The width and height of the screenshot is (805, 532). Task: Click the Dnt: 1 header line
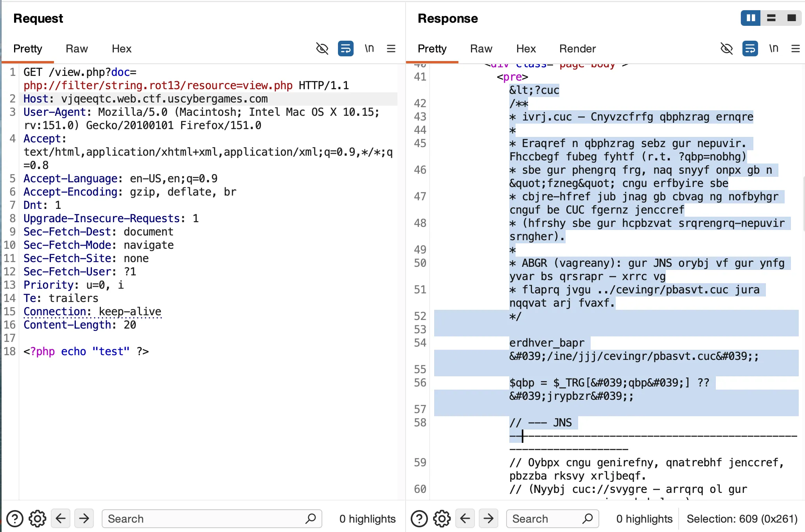pyautogui.click(x=42, y=205)
